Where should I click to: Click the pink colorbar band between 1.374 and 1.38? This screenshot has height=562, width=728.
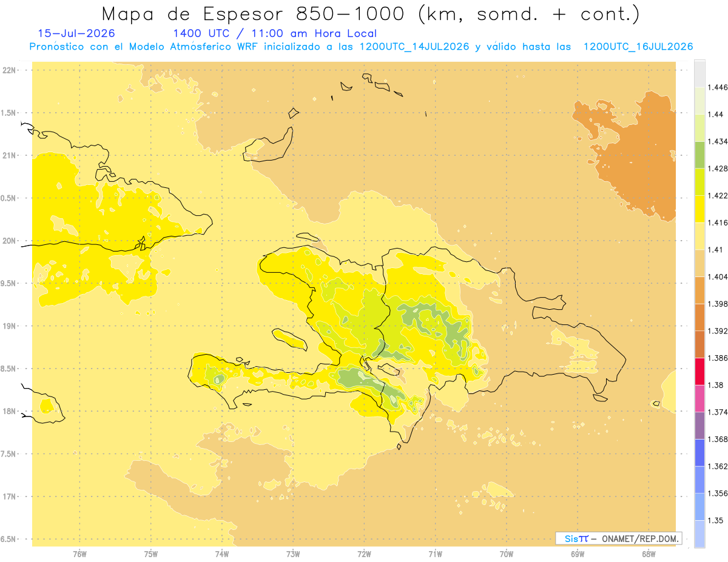click(699, 398)
